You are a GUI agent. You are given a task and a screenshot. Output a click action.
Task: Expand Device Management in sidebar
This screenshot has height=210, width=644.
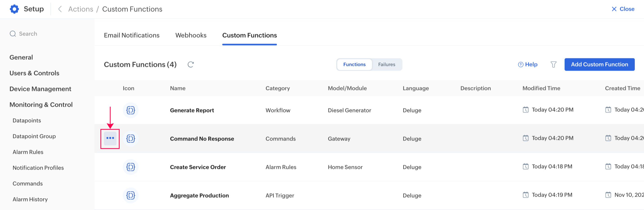pos(40,89)
